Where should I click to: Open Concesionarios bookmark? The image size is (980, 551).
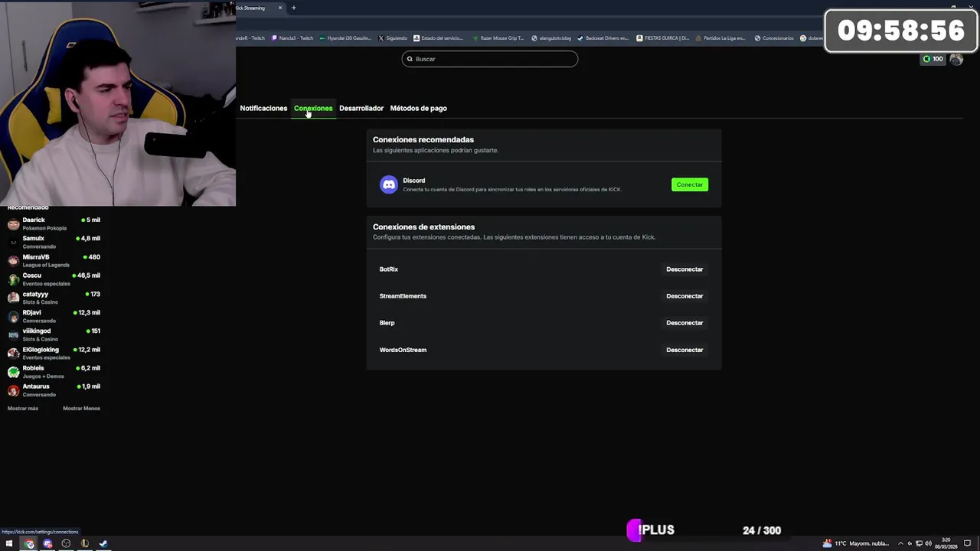tap(774, 38)
